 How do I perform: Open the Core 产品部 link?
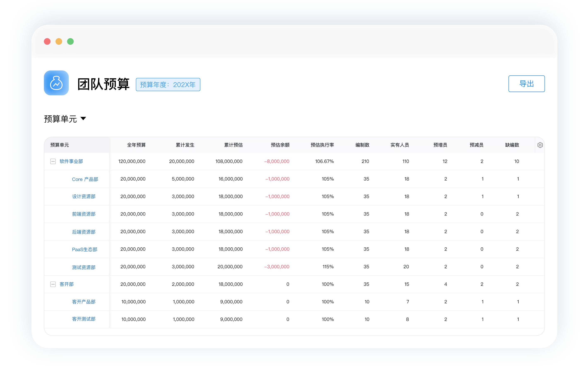click(x=85, y=179)
